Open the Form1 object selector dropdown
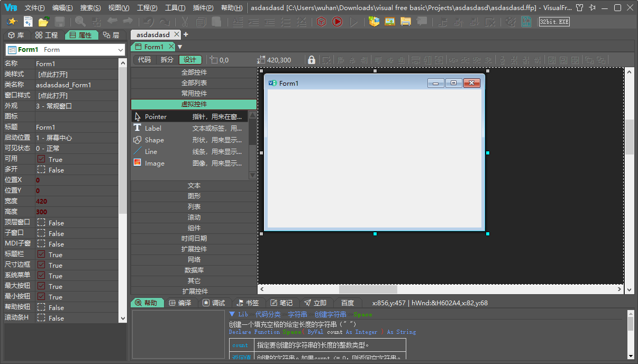 coord(121,50)
